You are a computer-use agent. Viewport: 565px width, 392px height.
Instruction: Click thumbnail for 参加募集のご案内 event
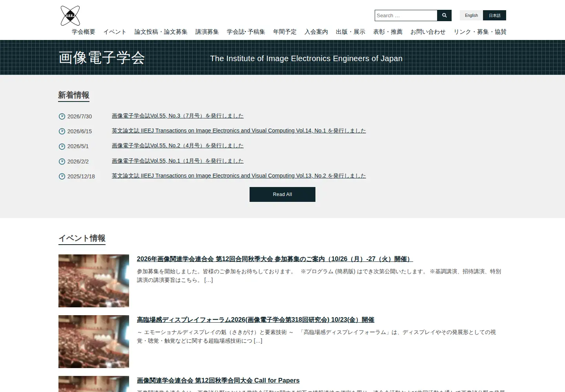tap(94, 281)
